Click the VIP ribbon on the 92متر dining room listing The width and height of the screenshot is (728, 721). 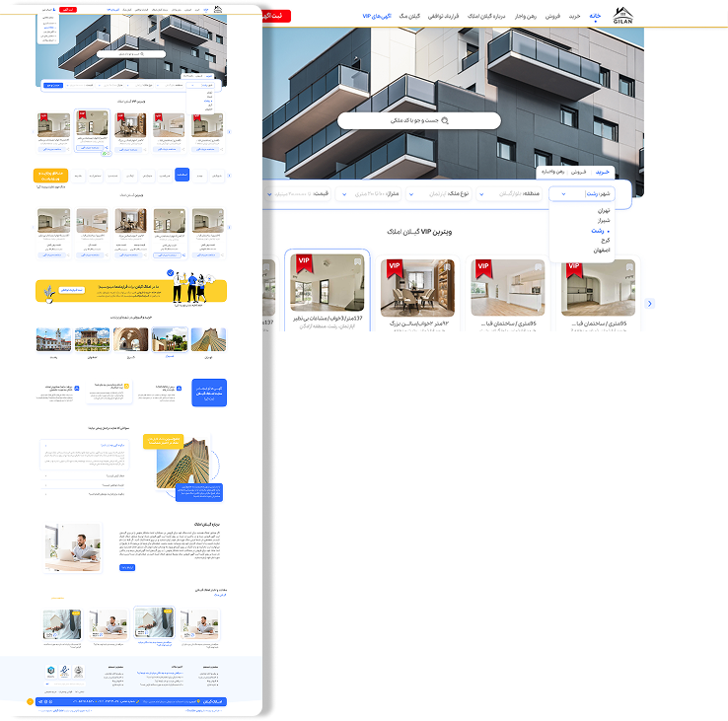click(395, 267)
